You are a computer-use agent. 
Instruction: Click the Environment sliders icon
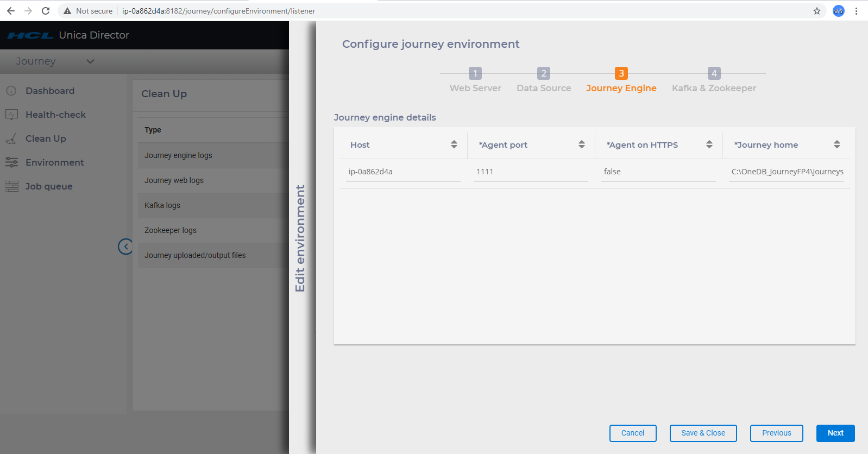coord(11,162)
